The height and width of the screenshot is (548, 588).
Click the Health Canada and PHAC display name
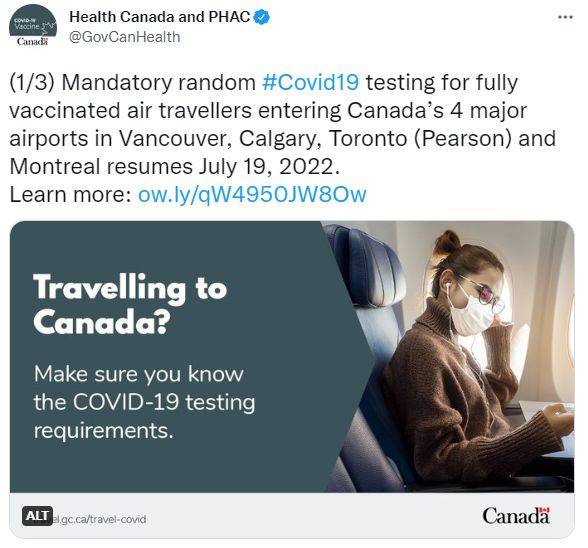click(160, 17)
